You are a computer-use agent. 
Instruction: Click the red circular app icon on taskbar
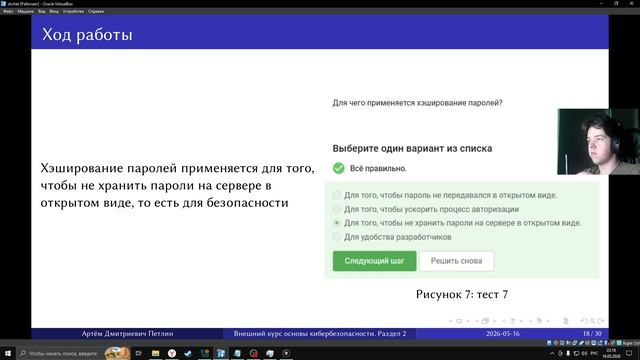(253, 353)
